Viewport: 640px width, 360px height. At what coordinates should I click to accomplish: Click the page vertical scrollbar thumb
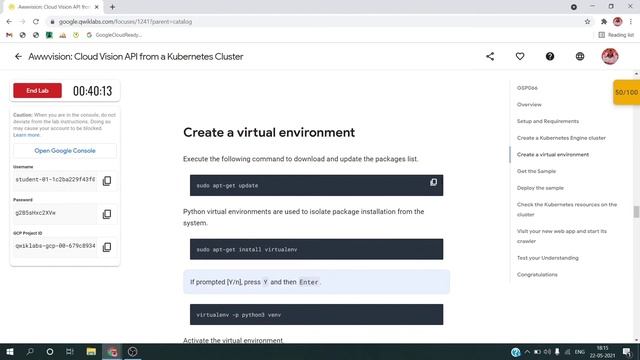[x=636, y=212]
